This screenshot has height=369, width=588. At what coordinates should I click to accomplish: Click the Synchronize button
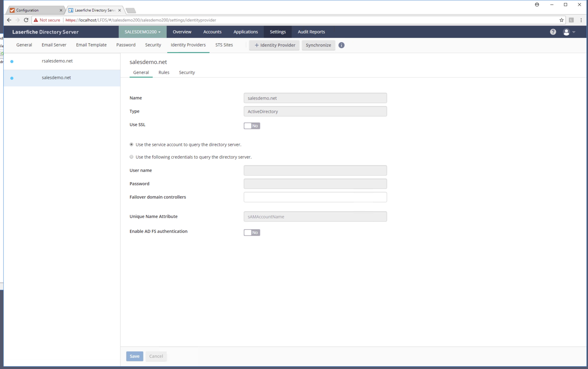pyautogui.click(x=318, y=45)
